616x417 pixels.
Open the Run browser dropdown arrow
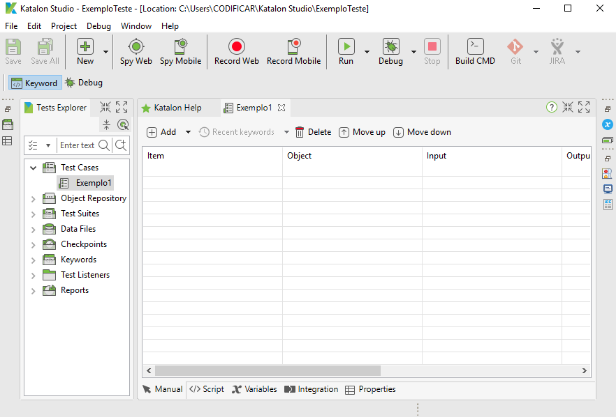coord(367,51)
